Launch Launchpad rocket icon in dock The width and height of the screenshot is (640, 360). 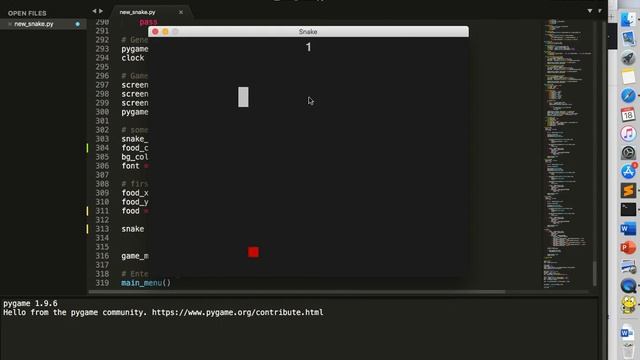point(628,58)
